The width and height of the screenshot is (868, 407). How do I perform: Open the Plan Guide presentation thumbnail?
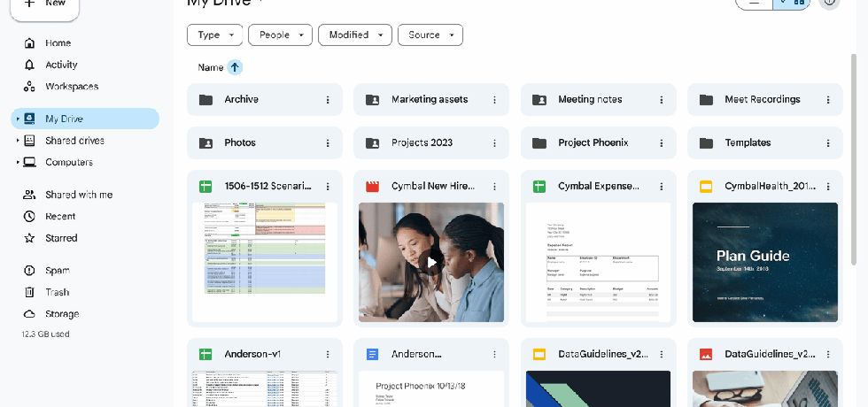(764, 262)
